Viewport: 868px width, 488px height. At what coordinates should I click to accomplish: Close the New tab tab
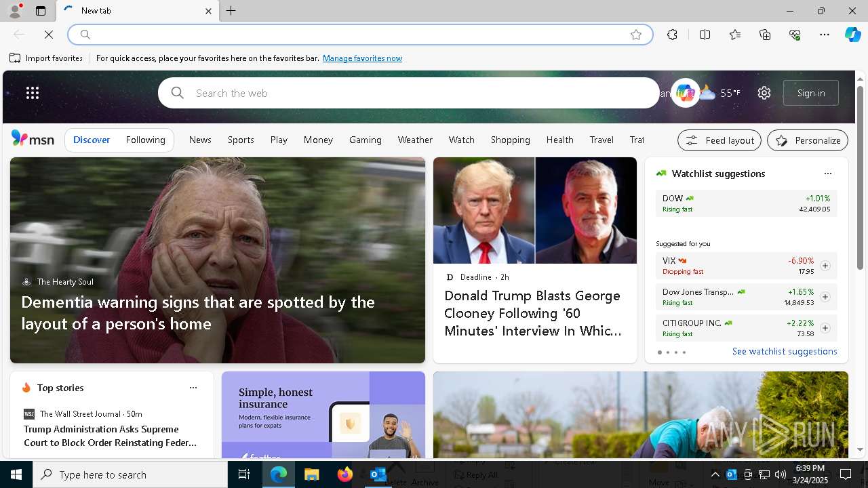[x=208, y=11]
